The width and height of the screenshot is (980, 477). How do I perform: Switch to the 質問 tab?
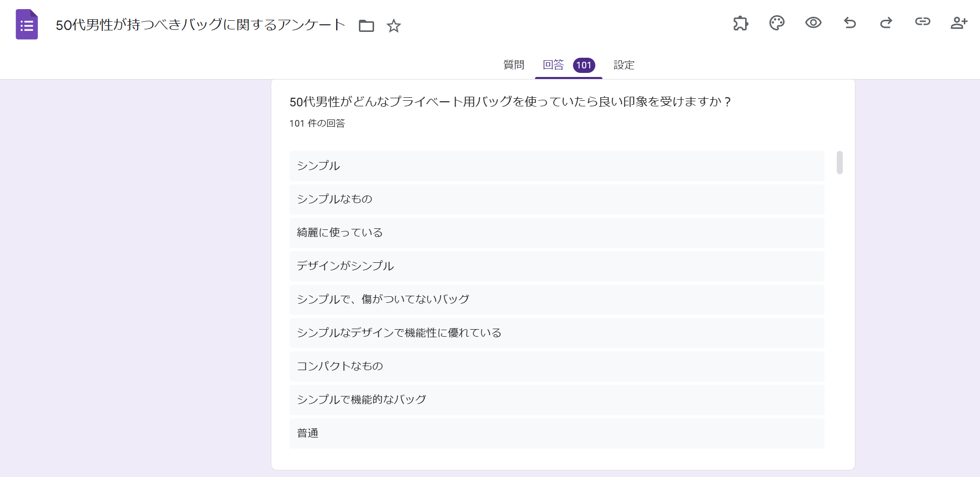[514, 65]
